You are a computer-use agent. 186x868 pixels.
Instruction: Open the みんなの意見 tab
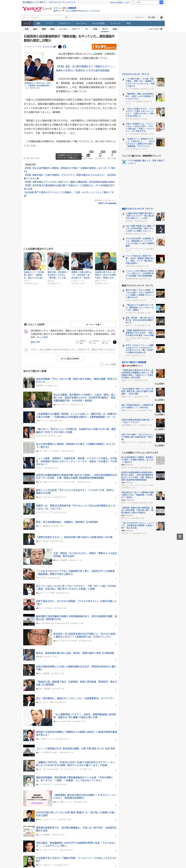(99, 23)
